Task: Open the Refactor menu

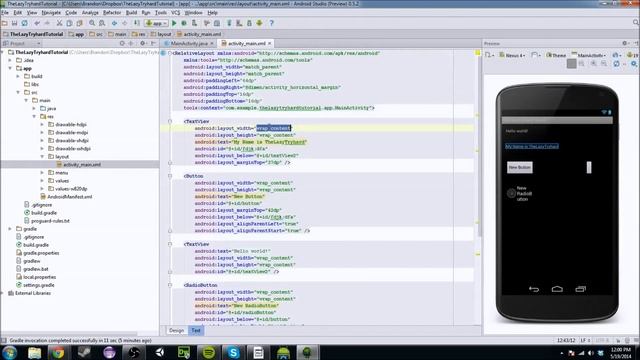Action: click(112, 13)
